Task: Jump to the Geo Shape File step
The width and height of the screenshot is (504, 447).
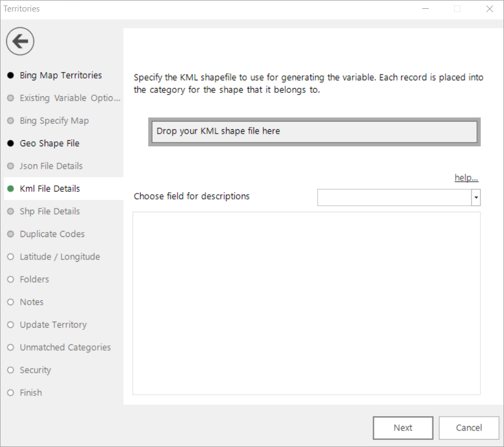Action: tap(49, 143)
